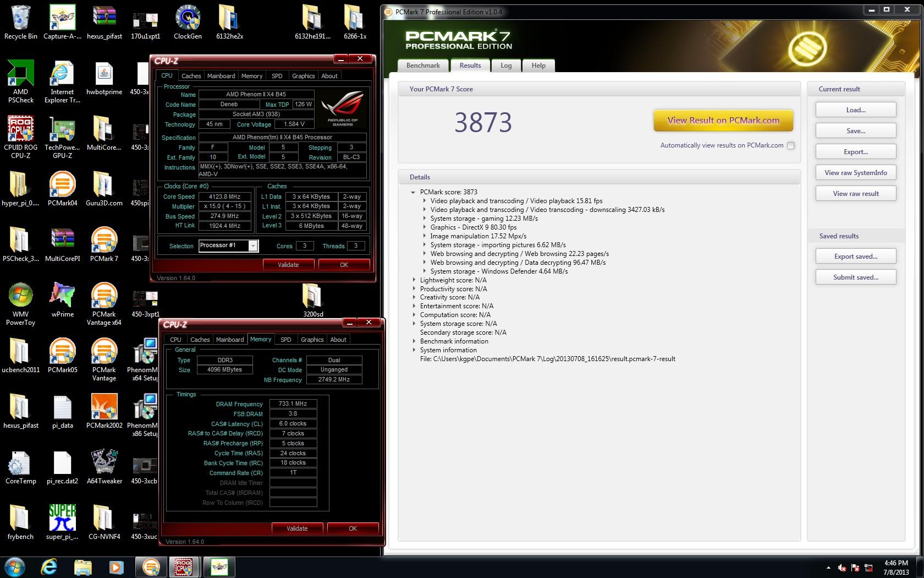Open the wPrime desktop icon

click(62, 300)
